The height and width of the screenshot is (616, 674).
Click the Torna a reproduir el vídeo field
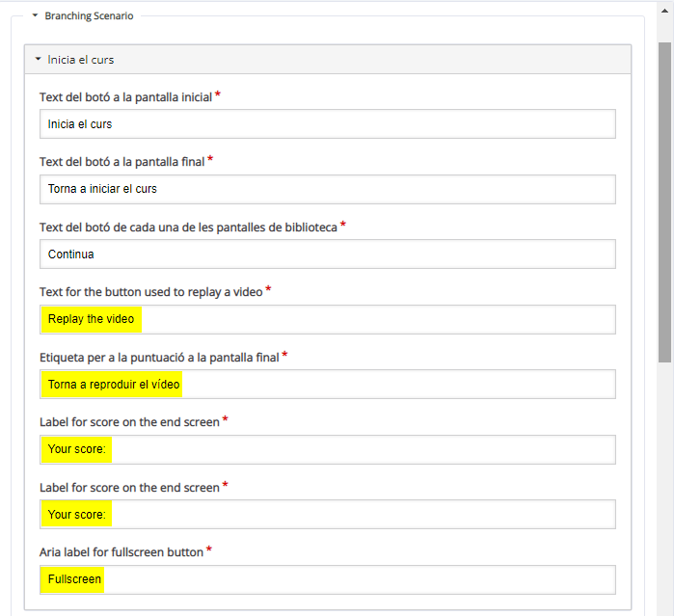pos(328,385)
